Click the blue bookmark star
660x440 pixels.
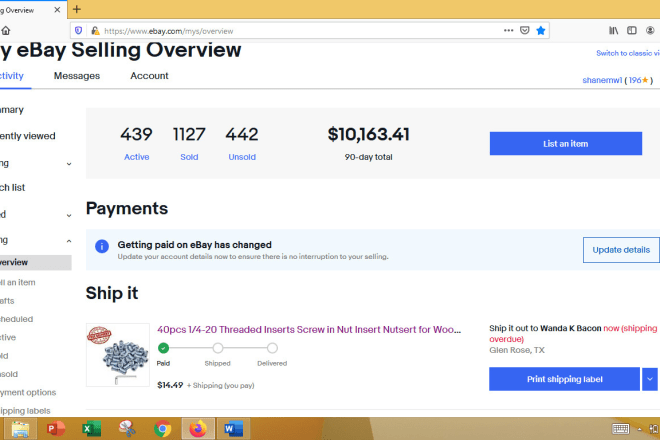coord(541,30)
